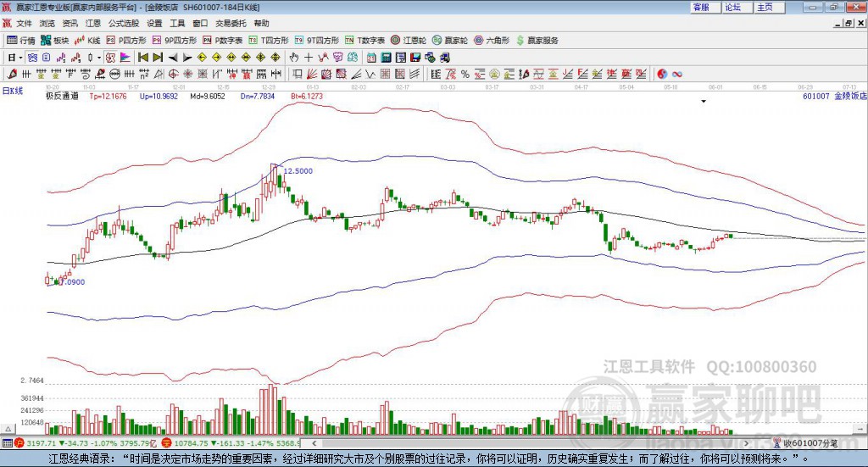This screenshot has height=467, width=868.
Task: Click the grid icon in status bar
Action: (x=7, y=443)
